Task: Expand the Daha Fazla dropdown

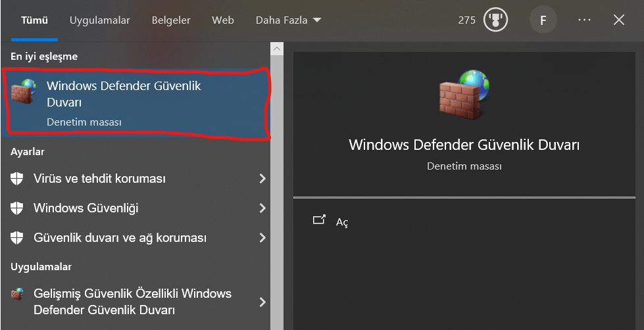Action: 288,20
